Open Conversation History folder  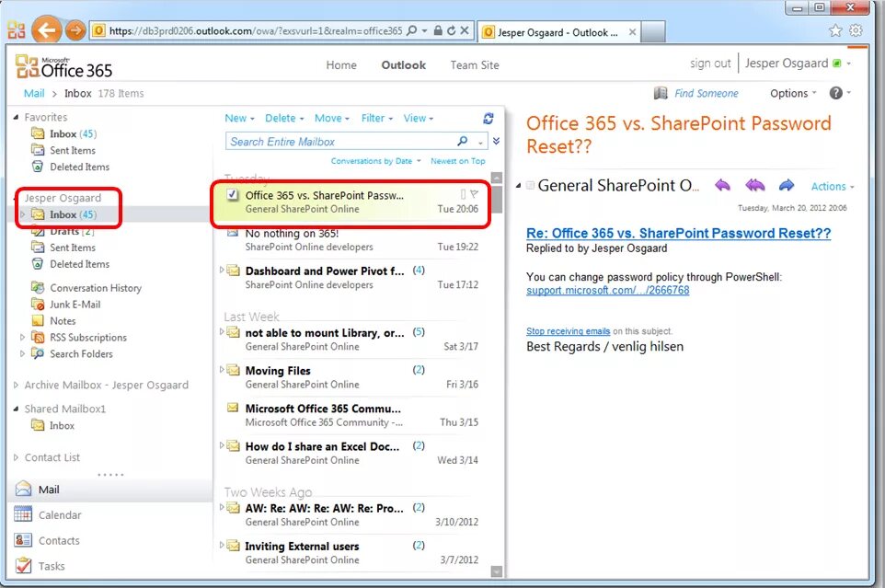click(x=96, y=288)
